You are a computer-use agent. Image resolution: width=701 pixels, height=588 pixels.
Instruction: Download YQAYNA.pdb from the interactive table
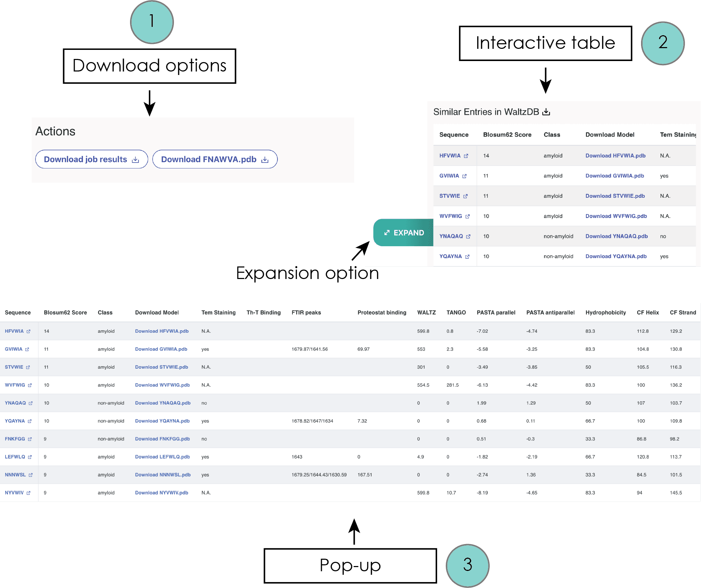pyautogui.click(x=616, y=256)
